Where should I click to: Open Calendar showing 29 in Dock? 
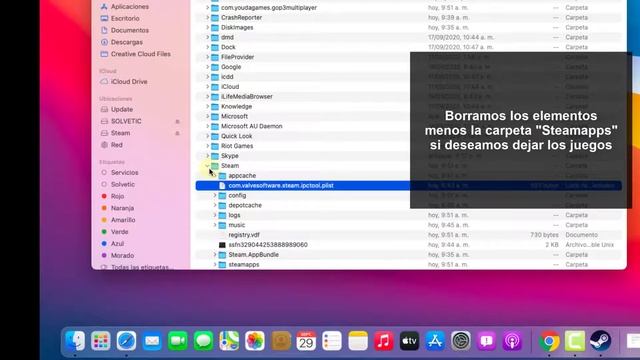[306, 341]
